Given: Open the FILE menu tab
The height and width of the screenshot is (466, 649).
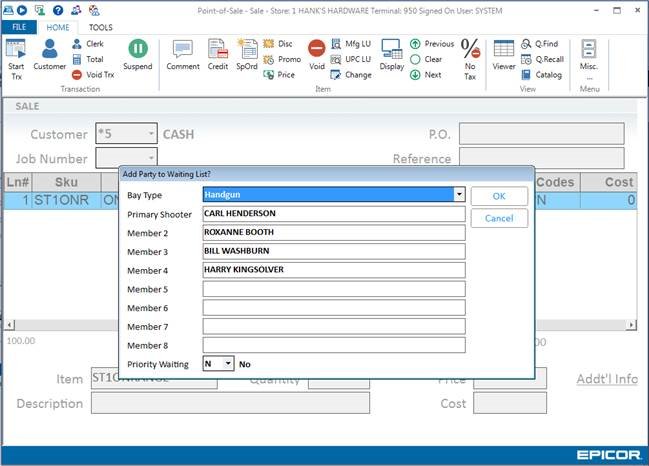Looking at the screenshot, I should (x=18, y=27).
